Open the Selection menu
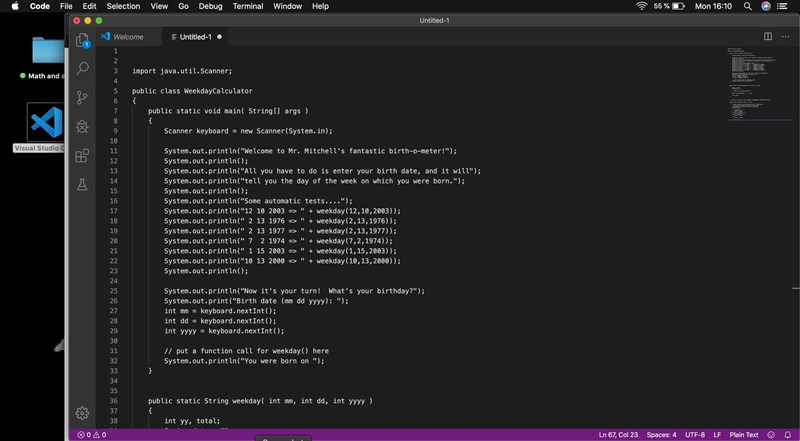 point(123,6)
